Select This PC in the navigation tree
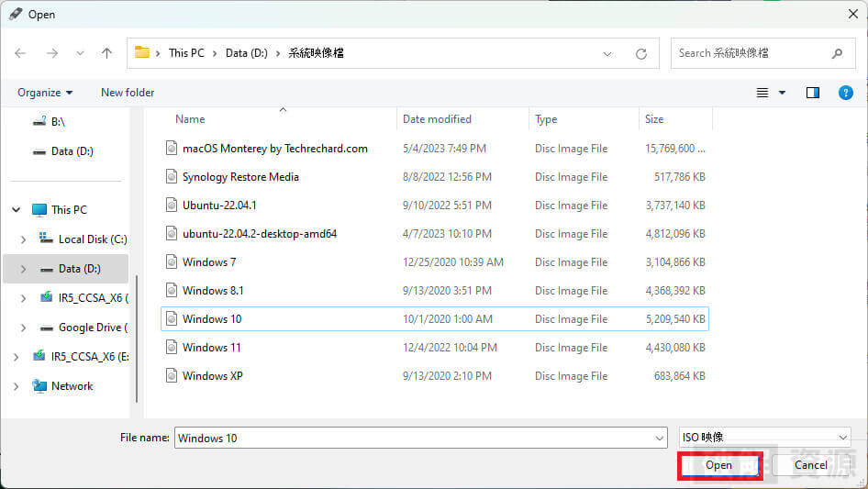 [69, 210]
